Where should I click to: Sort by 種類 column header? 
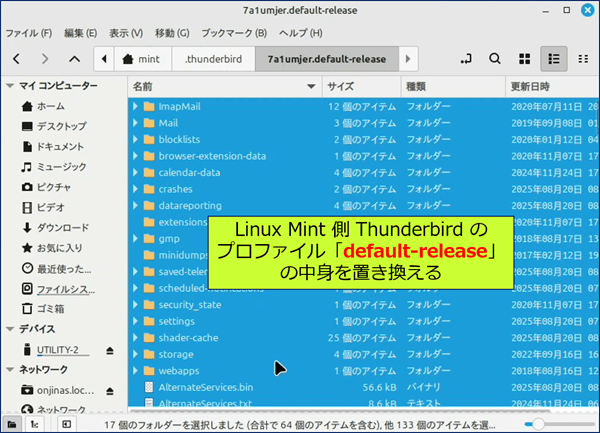[x=453, y=86]
